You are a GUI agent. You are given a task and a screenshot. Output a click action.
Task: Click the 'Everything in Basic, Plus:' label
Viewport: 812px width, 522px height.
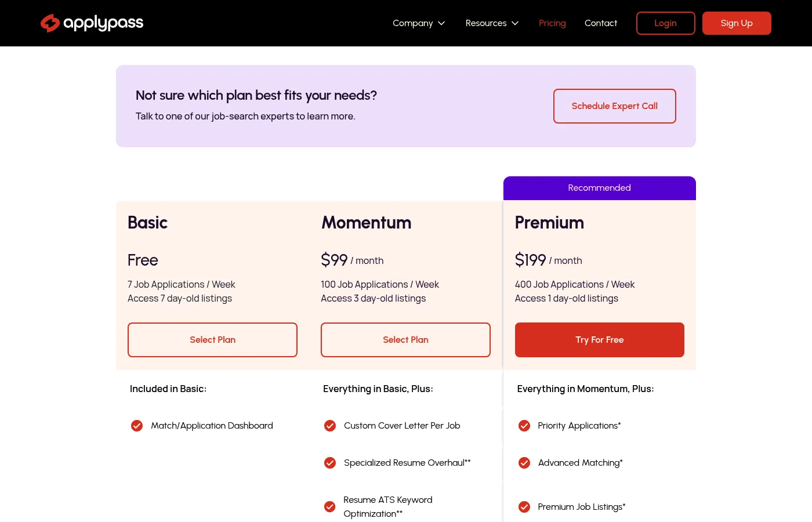click(378, 389)
